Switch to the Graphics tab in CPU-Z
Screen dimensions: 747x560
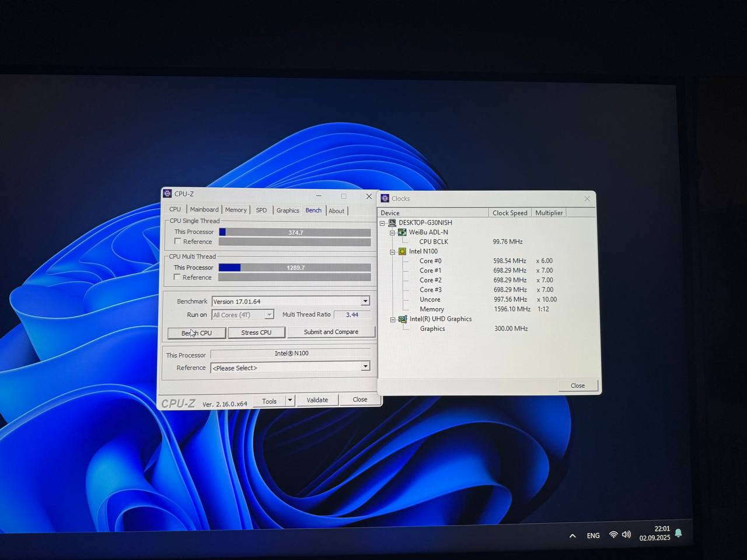pos(288,211)
